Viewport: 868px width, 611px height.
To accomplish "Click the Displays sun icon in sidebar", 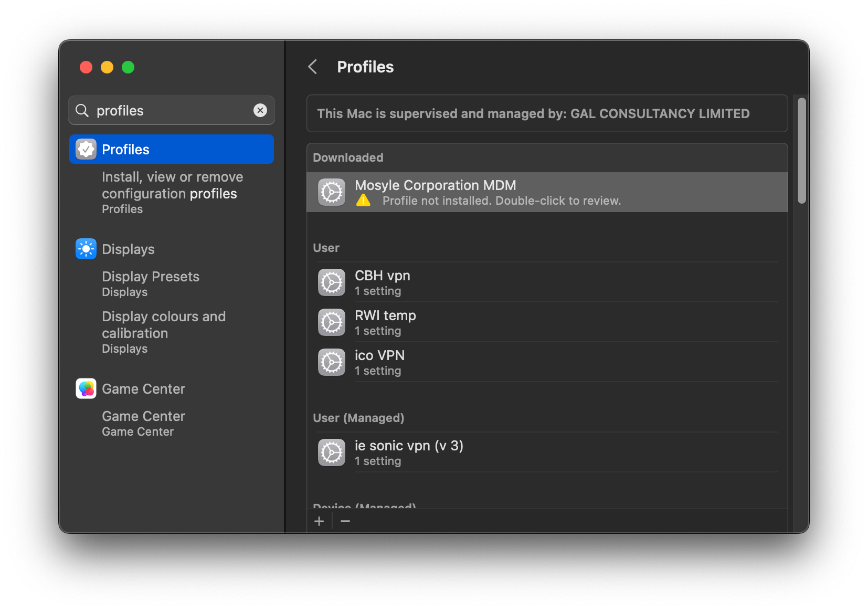I will coord(86,249).
